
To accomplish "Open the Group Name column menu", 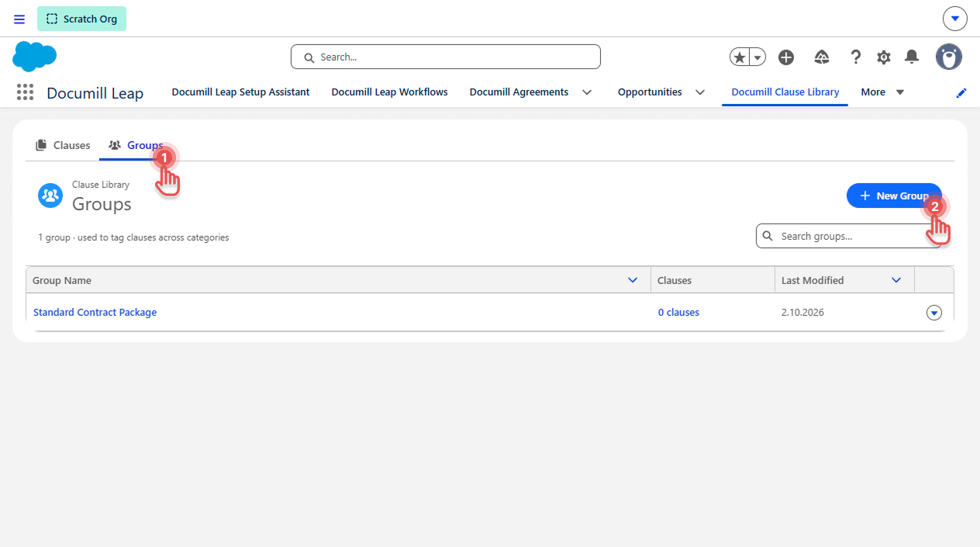I will 633,280.
